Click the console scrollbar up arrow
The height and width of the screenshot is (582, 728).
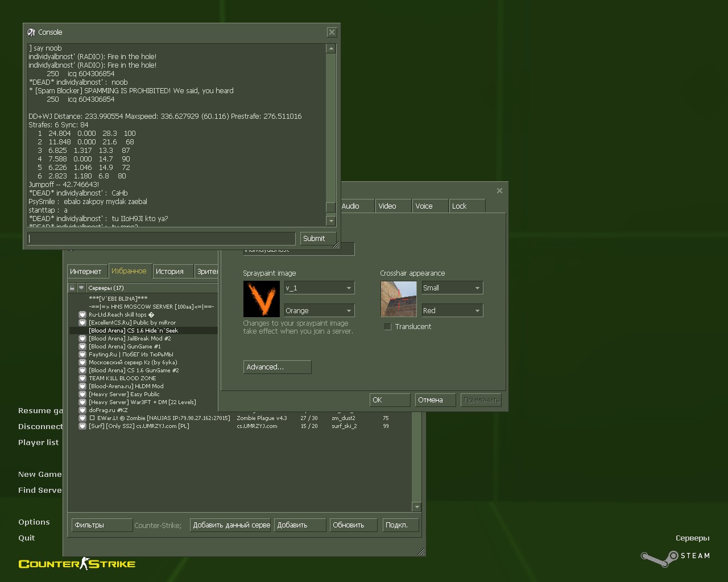click(x=331, y=49)
